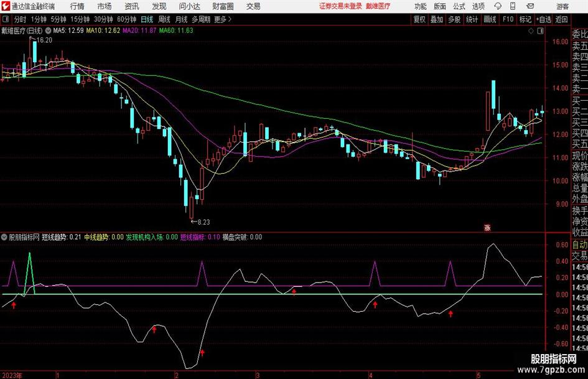Click the 短线指标: 0.10 indicator label
The height and width of the screenshot is (379, 588).
(x=200, y=237)
